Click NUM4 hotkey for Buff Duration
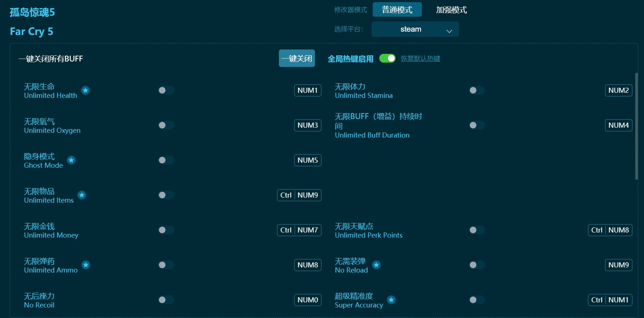 pyautogui.click(x=619, y=125)
